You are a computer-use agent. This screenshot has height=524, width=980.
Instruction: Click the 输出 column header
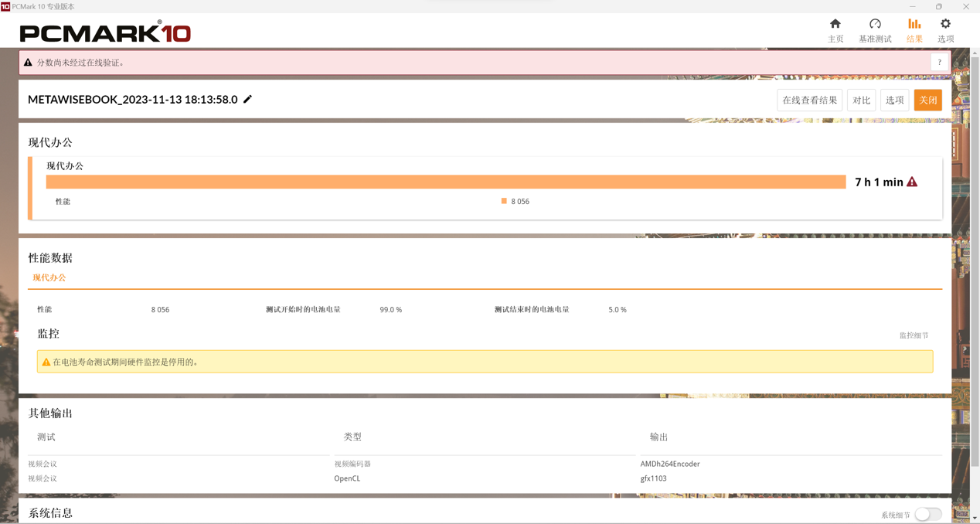[x=658, y=437]
